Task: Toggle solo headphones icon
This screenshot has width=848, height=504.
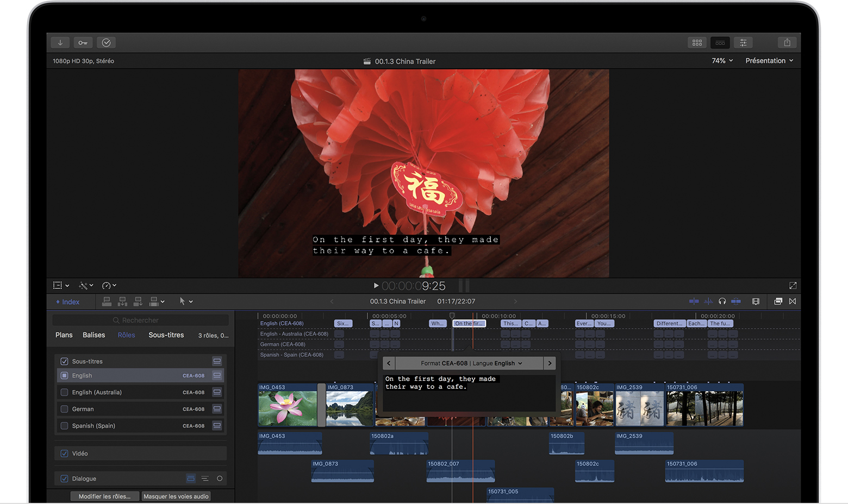Action: click(722, 301)
